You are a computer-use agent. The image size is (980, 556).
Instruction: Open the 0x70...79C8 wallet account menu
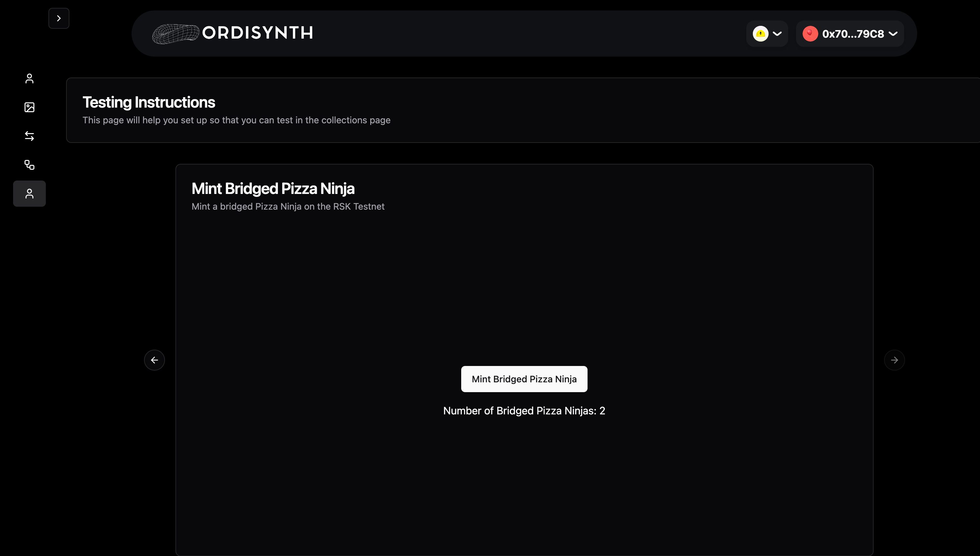(x=850, y=34)
